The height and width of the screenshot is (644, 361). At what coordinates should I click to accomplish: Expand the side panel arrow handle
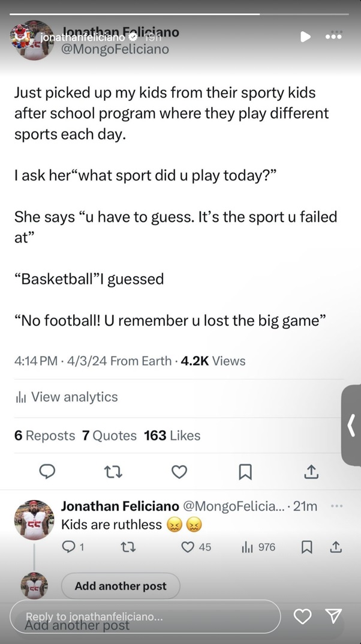(x=351, y=426)
